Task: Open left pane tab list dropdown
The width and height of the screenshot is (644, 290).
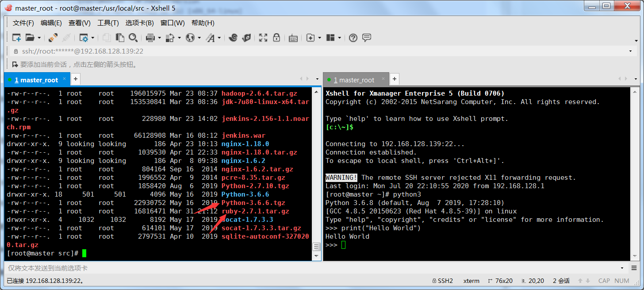Action: click(318, 79)
